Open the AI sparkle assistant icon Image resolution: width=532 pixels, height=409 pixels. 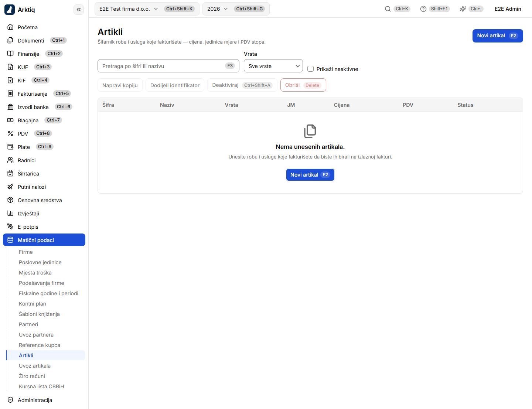click(463, 9)
